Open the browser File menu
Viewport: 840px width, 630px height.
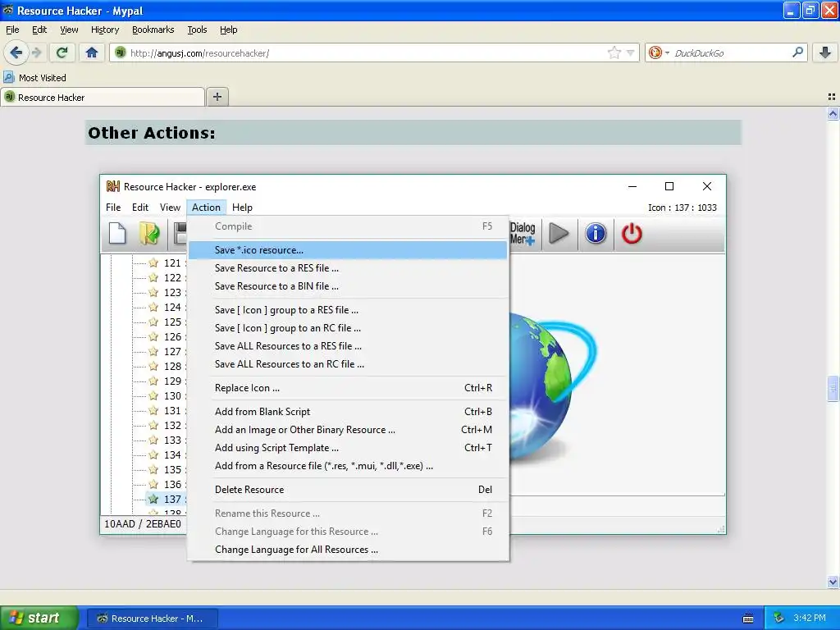[x=12, y=30]
